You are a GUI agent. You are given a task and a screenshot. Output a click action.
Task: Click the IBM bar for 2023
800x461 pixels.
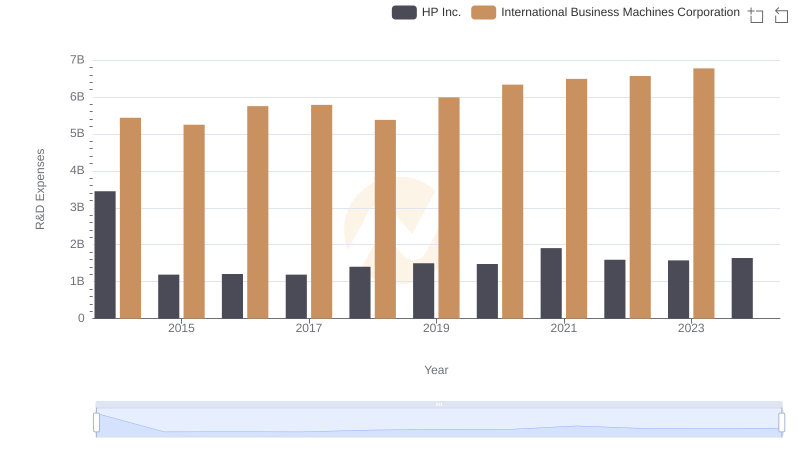pyautogui.click(x=704, y=193)
